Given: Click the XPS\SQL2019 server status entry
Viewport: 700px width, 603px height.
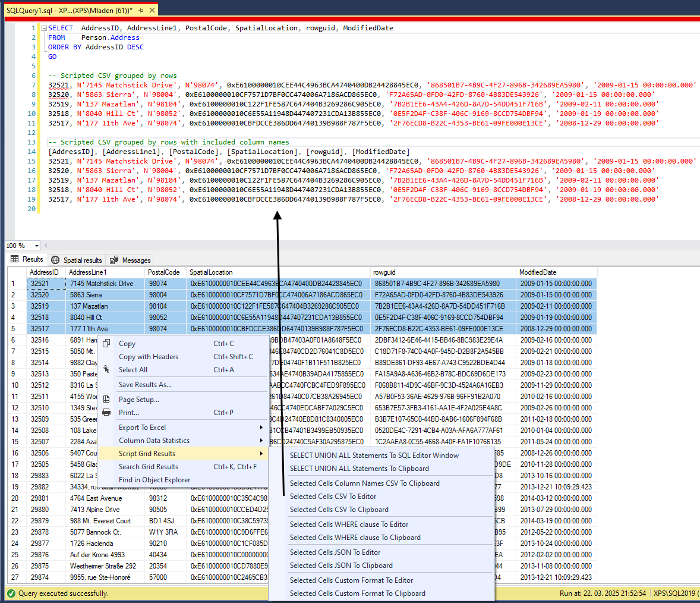Looking at the screenshot, I should pyautogui.click(x=676, y=593).
